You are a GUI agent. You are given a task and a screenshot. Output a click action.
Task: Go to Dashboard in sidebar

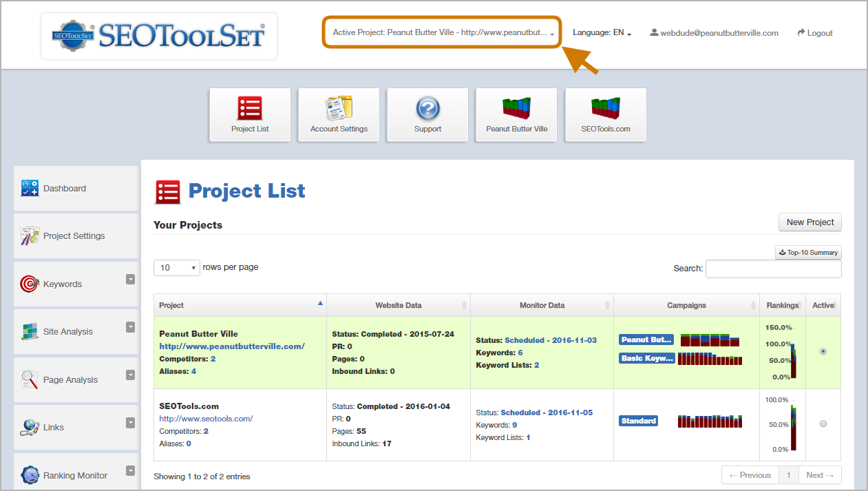pyautogui.click(x=76, y=188)
